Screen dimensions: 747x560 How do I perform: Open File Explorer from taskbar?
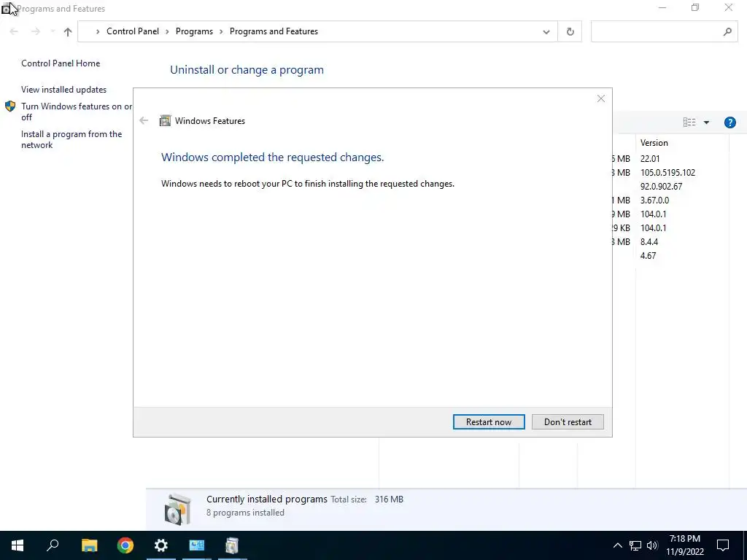point(89,545)
